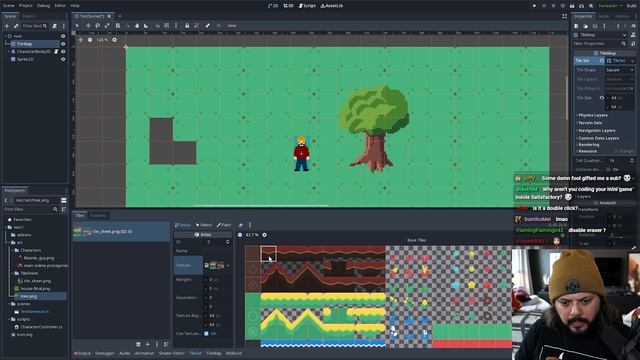Image resolution: width=640 pixels, height=360 pixels.
Task: Switch to the Output bottom panel
Action: (83, 353)
